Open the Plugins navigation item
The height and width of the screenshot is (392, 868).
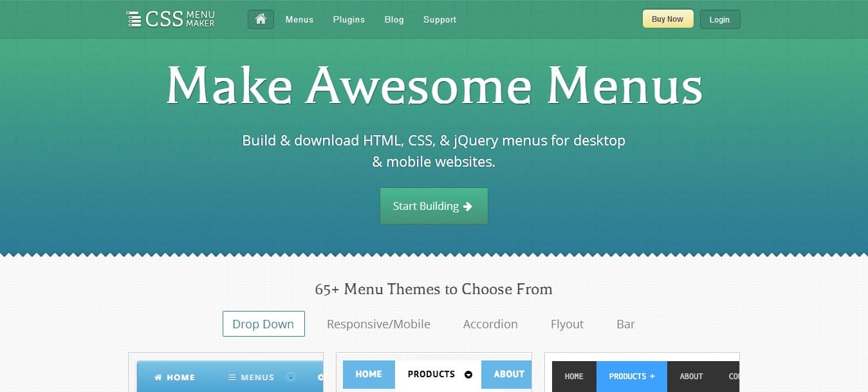[x=349, y=19]
